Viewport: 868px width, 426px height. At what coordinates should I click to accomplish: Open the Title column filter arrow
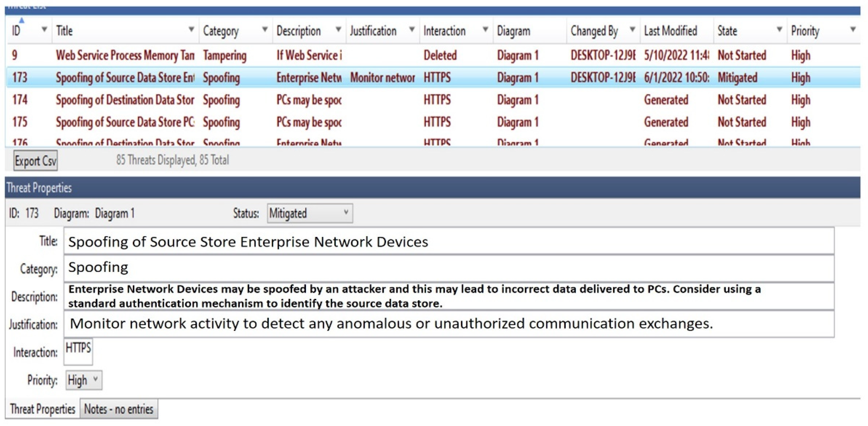pyautogui.click(x=191, y=29)
